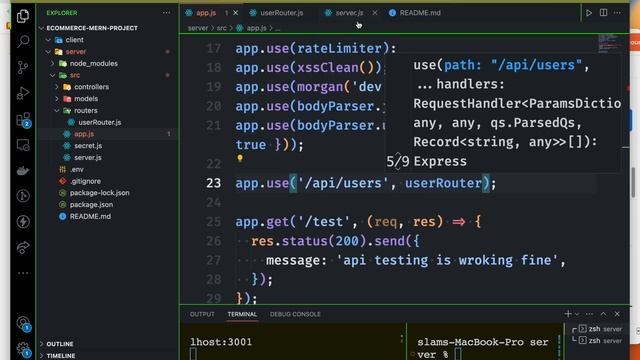Split the editor right
Screen dimensions: 640x360
(x=603, y=13)
